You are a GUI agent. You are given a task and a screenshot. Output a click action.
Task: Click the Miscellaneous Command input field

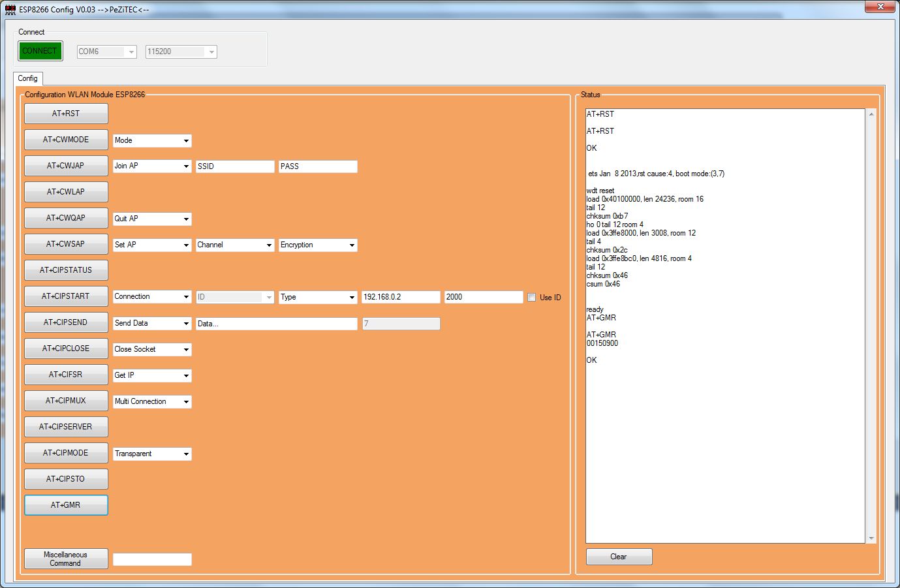[x=152, y=559]
